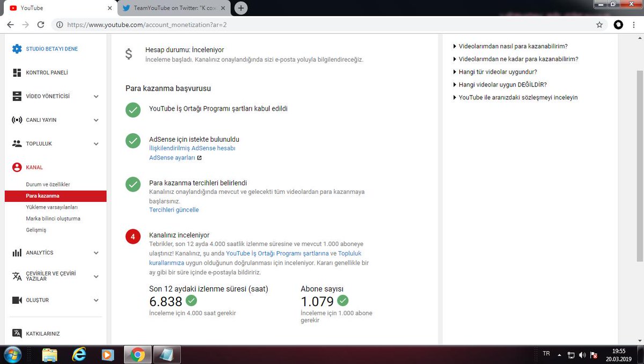Expand 'Hangi videolar uygun DEĞİLDİR?' question
Viewport: 644px width, 364px height.
(500, 84)
